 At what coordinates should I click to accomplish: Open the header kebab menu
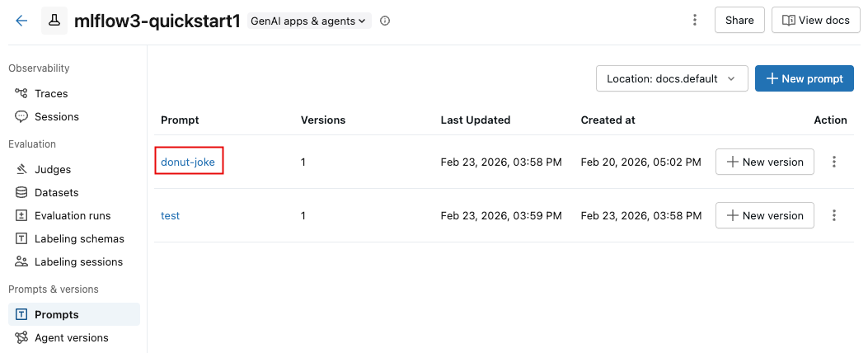695,21
